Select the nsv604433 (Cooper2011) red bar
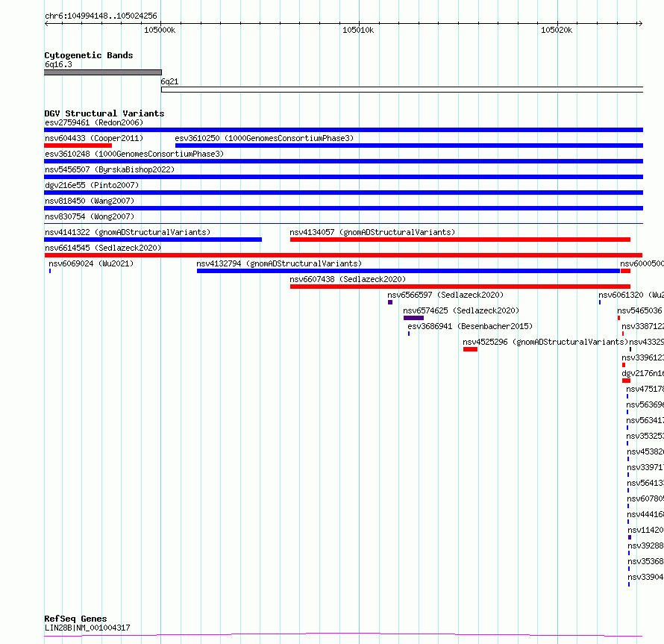Viewport: 664px width, 644px height. pos(78,146)
